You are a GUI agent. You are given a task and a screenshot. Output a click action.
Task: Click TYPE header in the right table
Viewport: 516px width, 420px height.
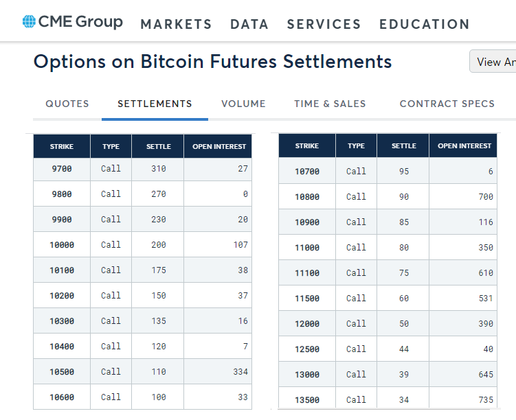click(x=356, y=146)
